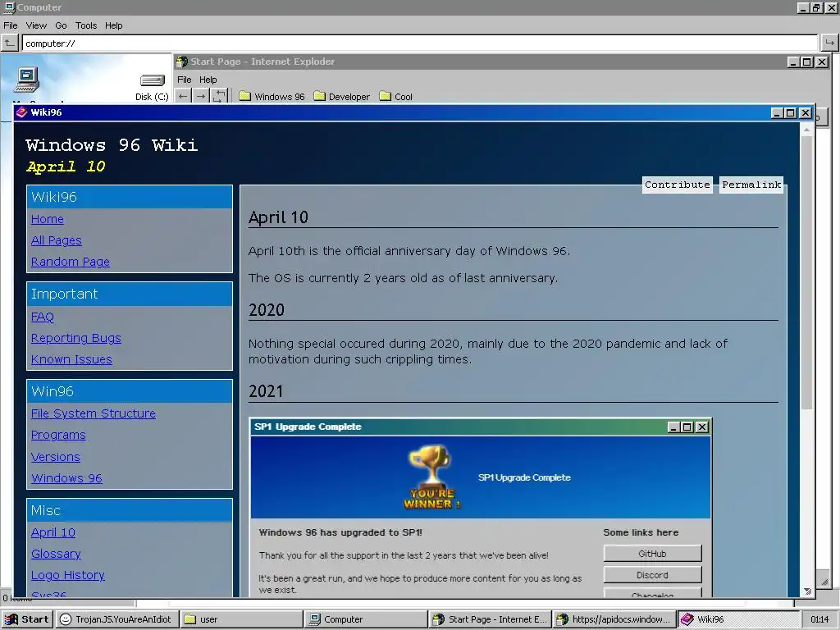
Task: Open the Programs link
Action: (x=58, y=435)
